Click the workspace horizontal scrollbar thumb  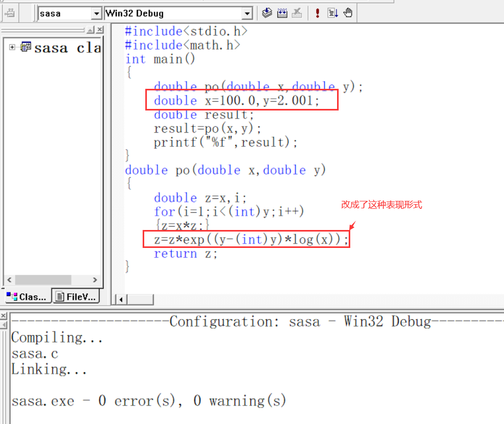coord(43,280)
